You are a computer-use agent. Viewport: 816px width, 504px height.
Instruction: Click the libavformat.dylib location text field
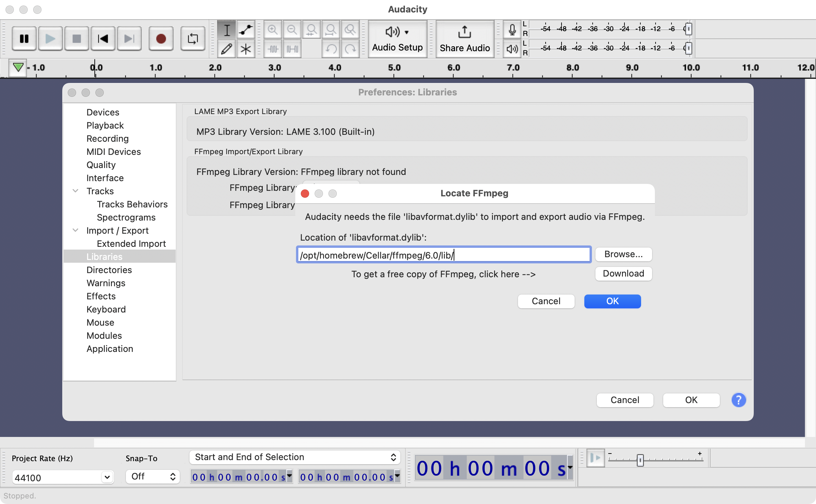coord(444,255)
